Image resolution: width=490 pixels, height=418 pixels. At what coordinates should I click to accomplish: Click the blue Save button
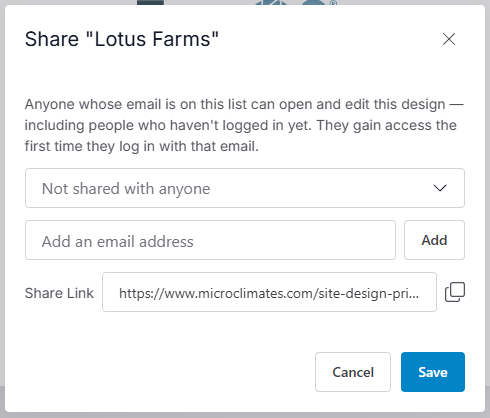(433, 372)
